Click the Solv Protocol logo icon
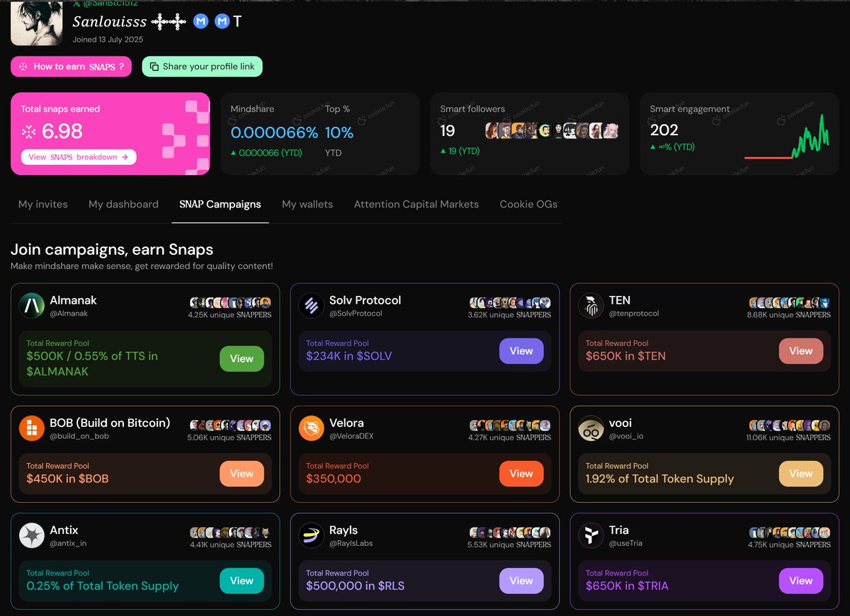This screenshot has width=850, height=616. (312, 306)
